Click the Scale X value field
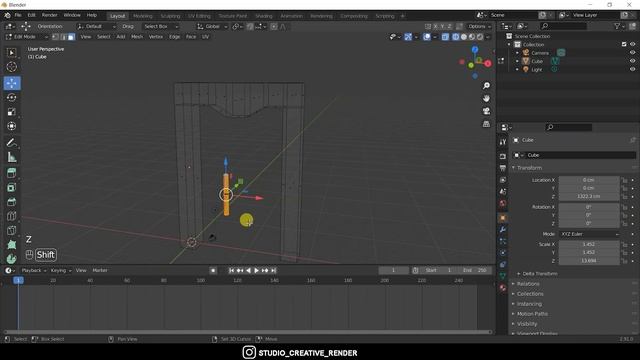640x360 pixels. coord(589,244)
